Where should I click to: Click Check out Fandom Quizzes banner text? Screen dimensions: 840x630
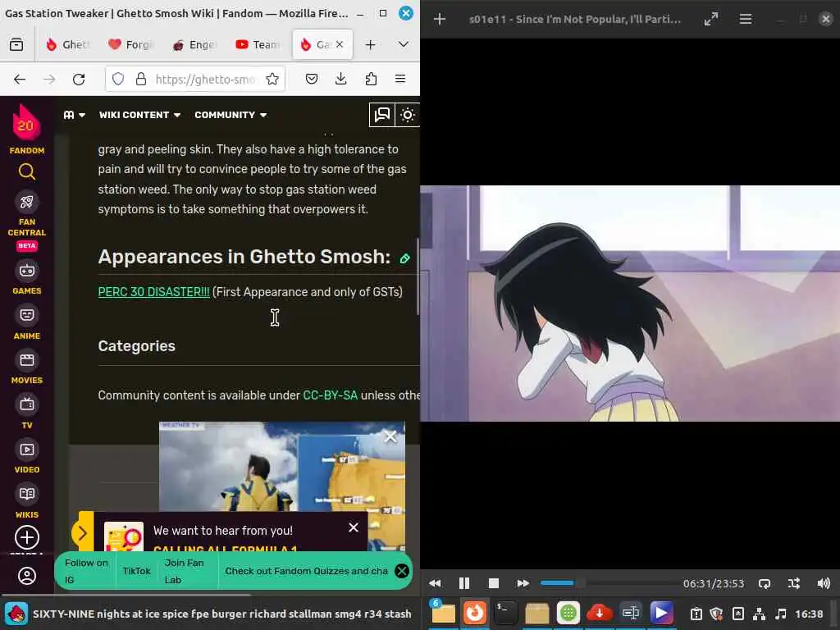[306, 571]
